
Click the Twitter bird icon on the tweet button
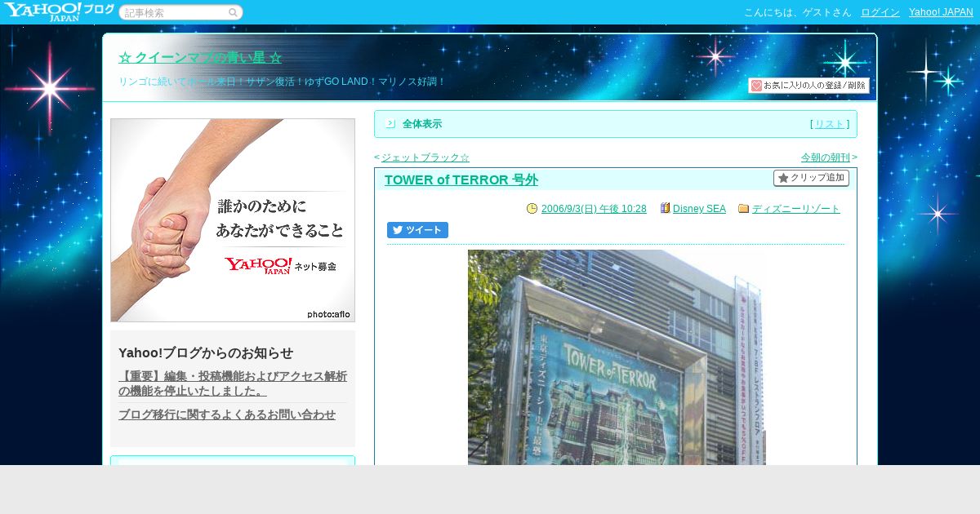(398, 230)
